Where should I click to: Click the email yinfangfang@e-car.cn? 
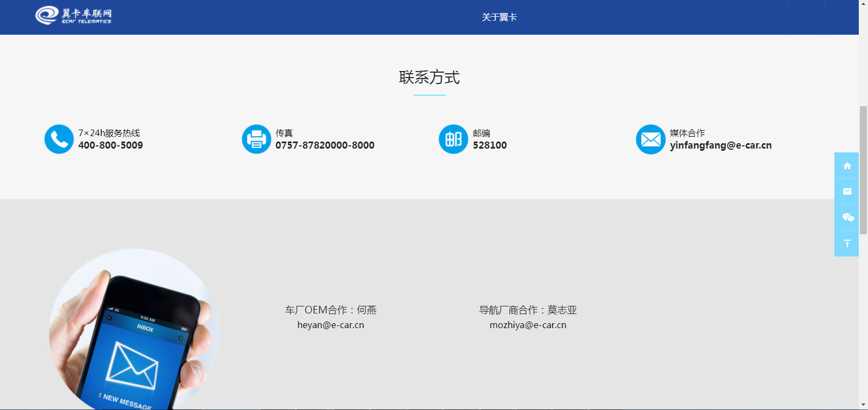coord(721,145)
